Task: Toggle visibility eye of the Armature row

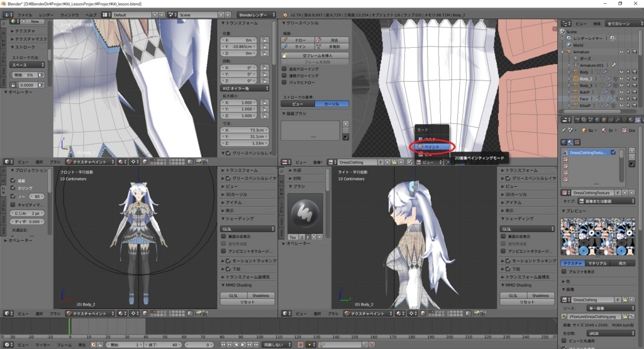Action: pyautogui.click(x=621, y=52)
